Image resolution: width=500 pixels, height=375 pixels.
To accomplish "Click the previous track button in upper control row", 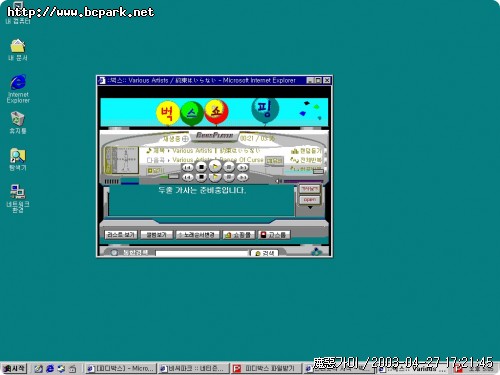I will click(x=188, y=167).
